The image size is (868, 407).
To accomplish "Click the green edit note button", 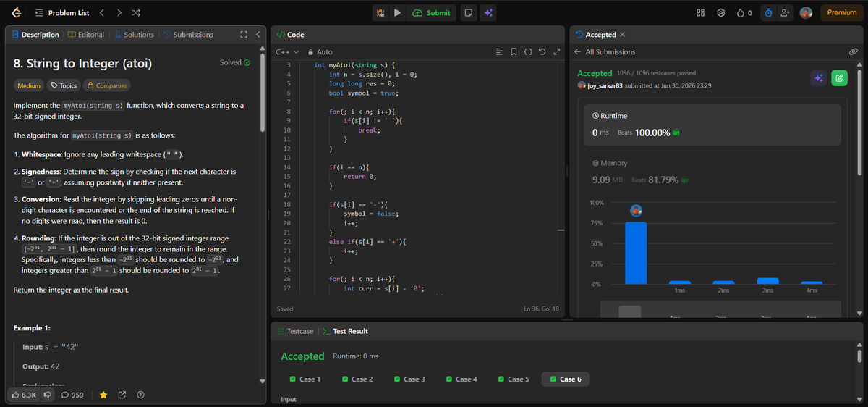I will pos(839,78).
